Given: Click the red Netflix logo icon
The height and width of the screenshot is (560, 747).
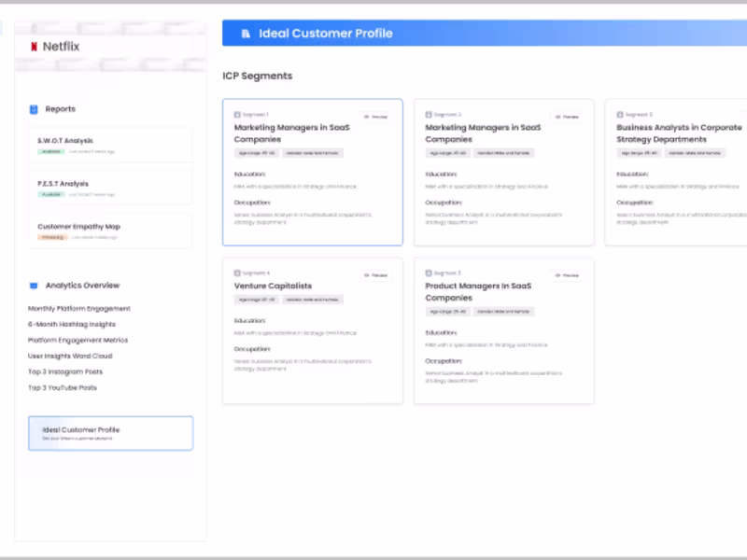Looking at the screenshot, I should coord(34,46).
